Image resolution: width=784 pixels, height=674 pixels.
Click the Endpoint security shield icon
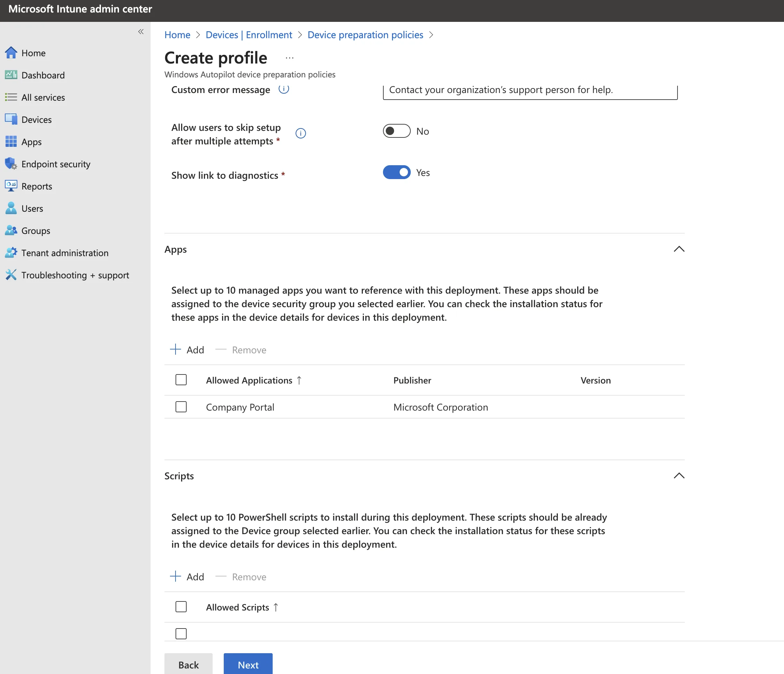11,163
